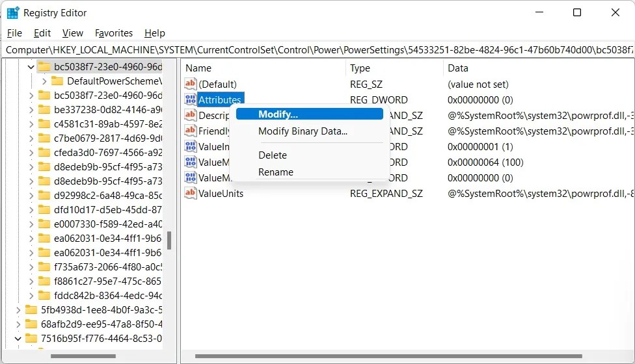Click the tree pane vertical scrollbar thumb
This screenshot has height=364, width=635.
click(x=169, y=240)
